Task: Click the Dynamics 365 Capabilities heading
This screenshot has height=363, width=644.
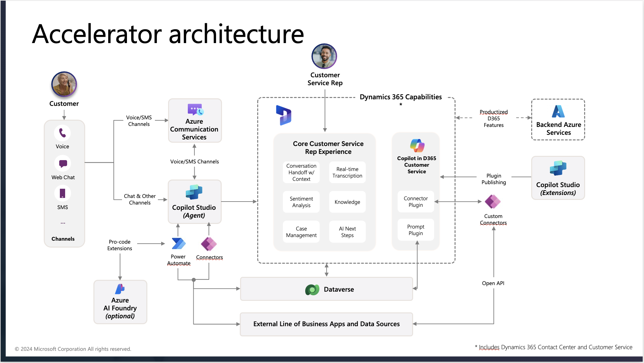Action: tap(401, 97)
